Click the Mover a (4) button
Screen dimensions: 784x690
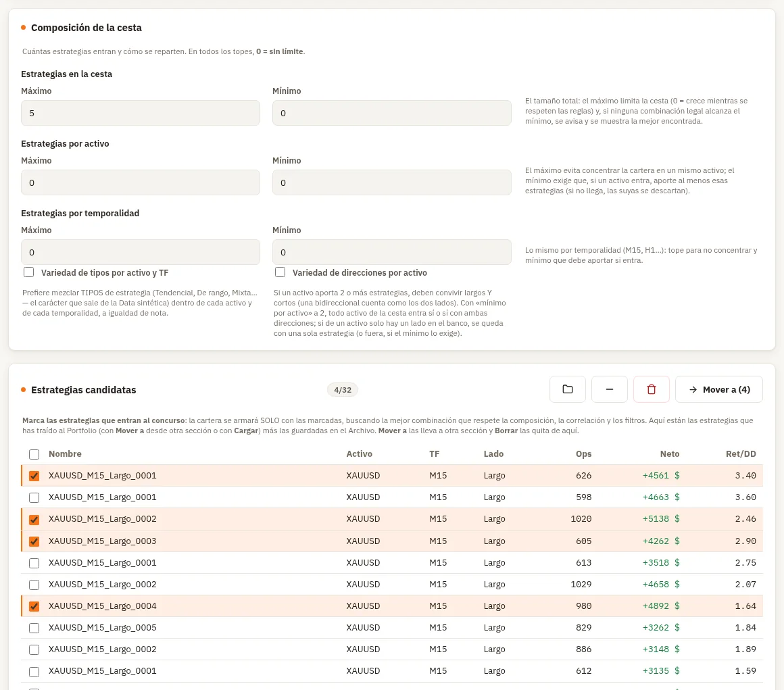[719, 389]
